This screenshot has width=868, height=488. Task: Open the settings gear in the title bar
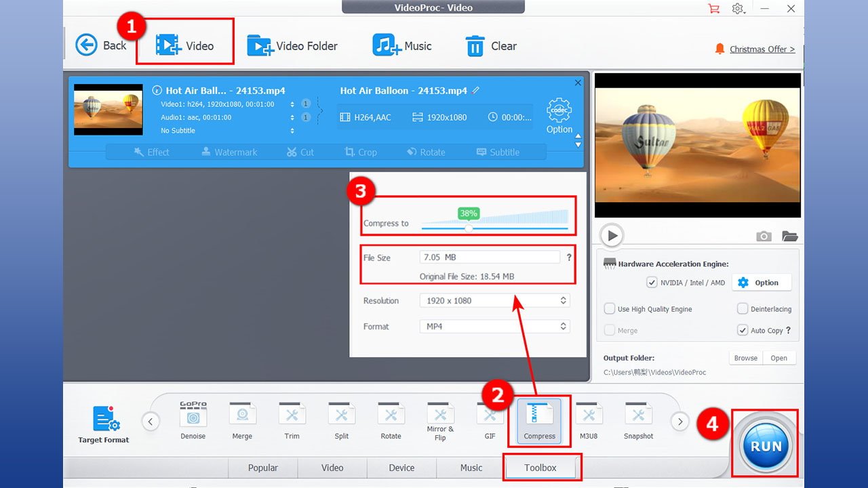tap(738, 9)
